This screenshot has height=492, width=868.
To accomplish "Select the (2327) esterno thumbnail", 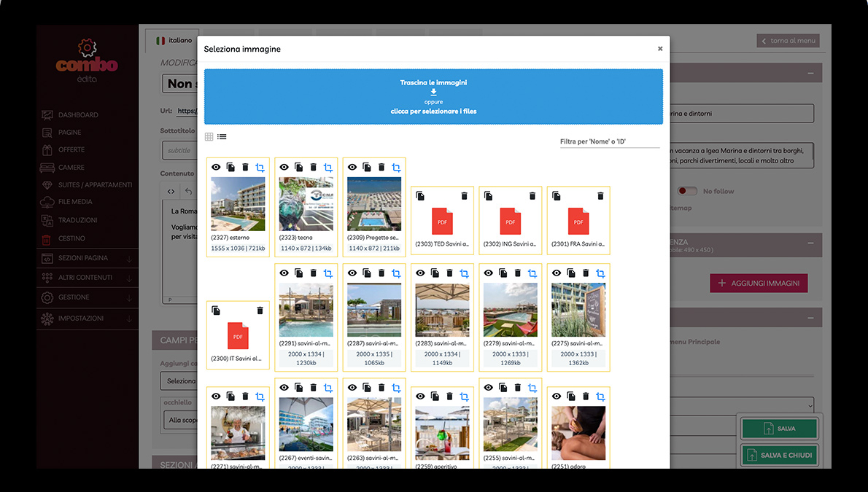I will tap(238, 203).
